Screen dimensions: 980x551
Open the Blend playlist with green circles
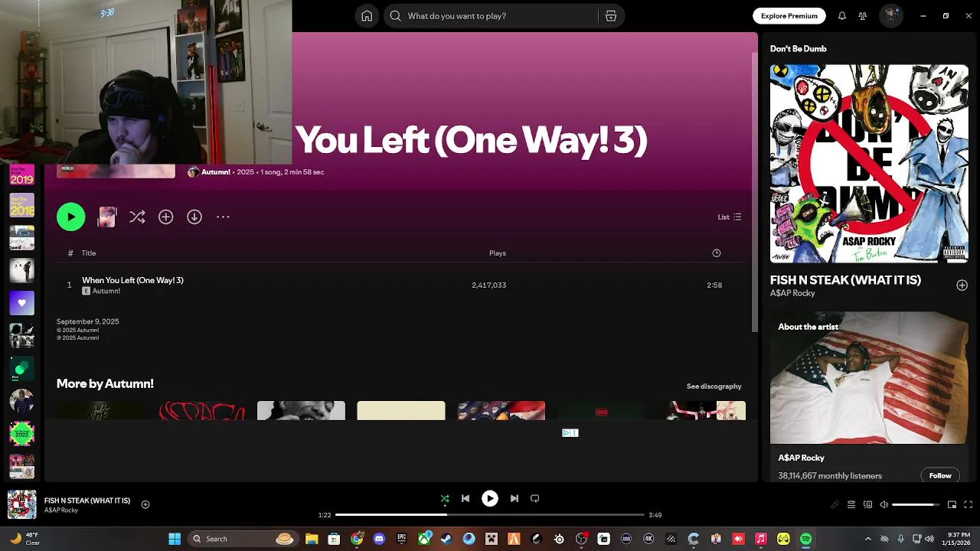[21, 369]
